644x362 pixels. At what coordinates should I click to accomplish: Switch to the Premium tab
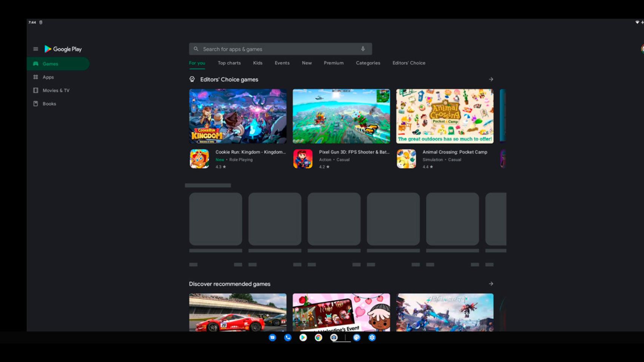[334, 63]
